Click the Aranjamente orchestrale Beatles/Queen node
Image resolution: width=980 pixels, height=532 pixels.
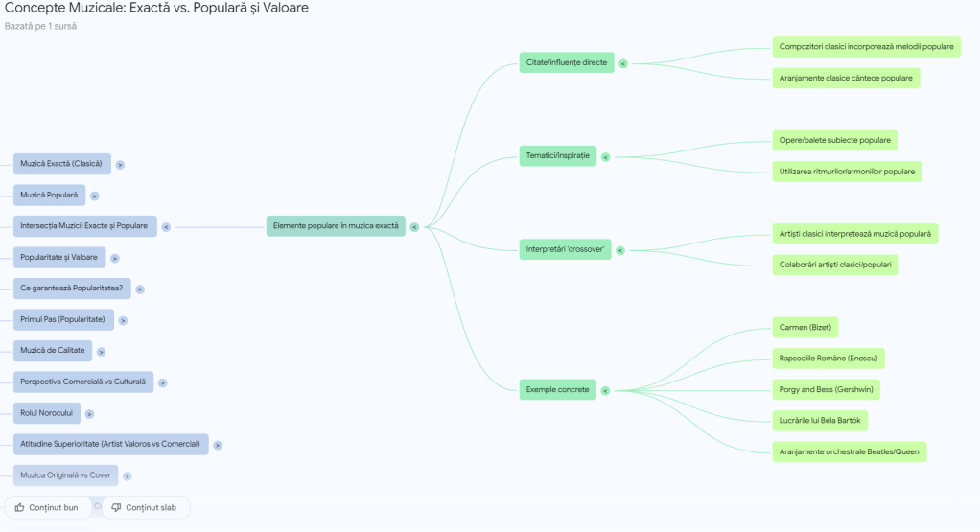pos(850,451)
